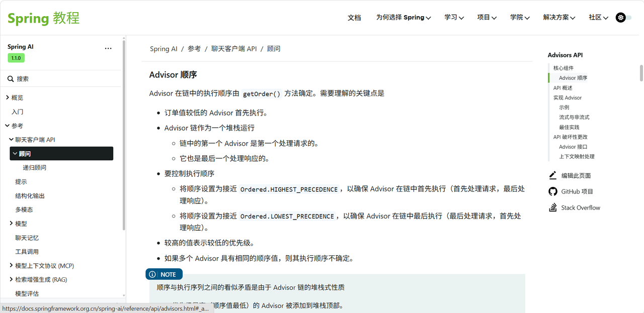Open the GitHub 项目 link
Viewport: 644px width, 313px height.
tap(577, 191)
